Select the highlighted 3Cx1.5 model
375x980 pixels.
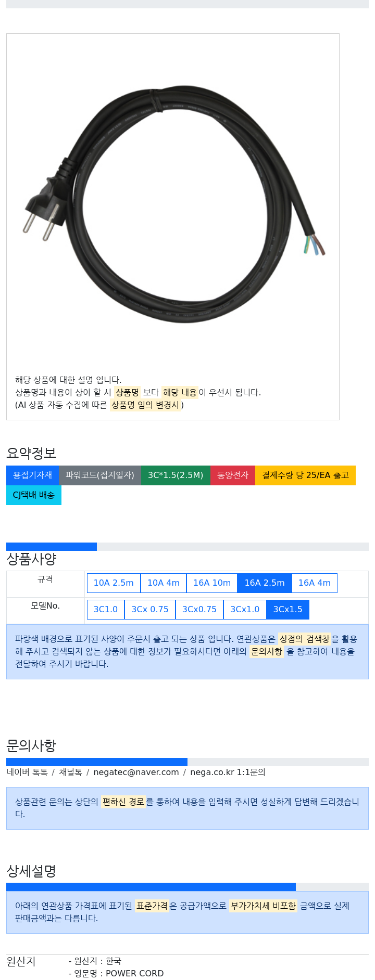click(x=288, y=610)
